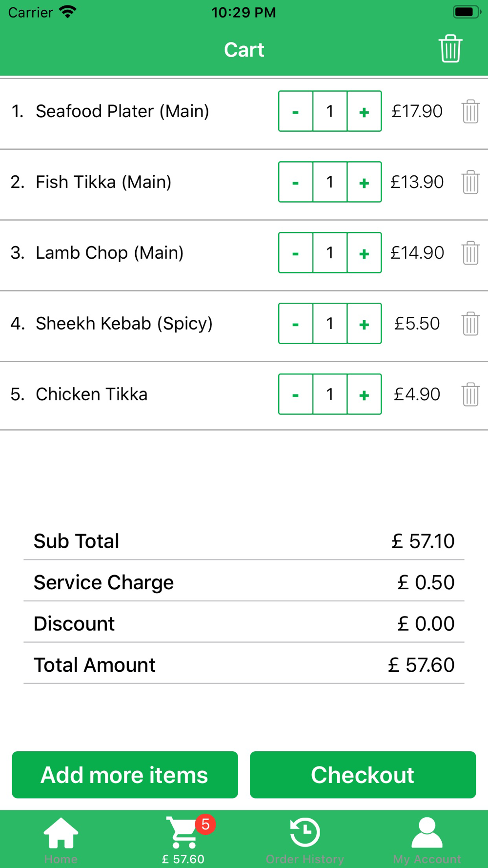Tap the Seafood Plater (Main) item name
Viewport: 488px width, 868px height.
(x=122, y=111)
